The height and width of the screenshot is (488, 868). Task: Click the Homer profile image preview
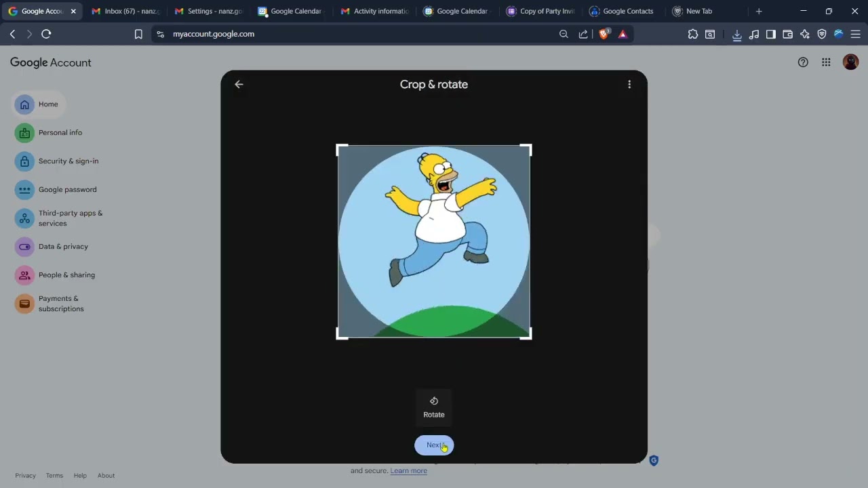tap(434, 241)
